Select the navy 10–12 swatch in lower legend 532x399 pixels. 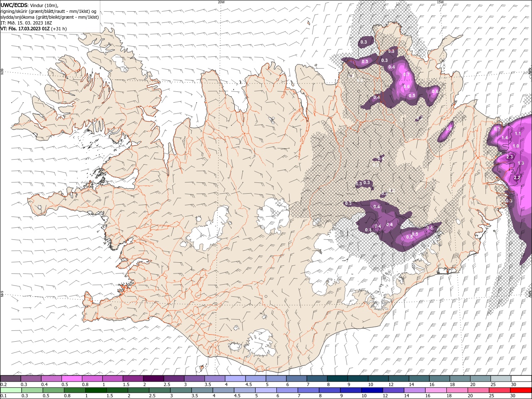(371, 390)
